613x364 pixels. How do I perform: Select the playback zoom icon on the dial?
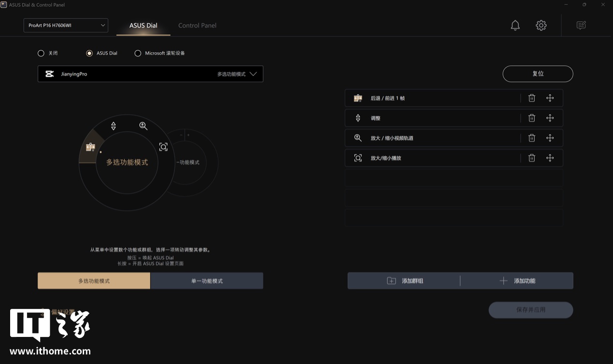pos(163,147)
